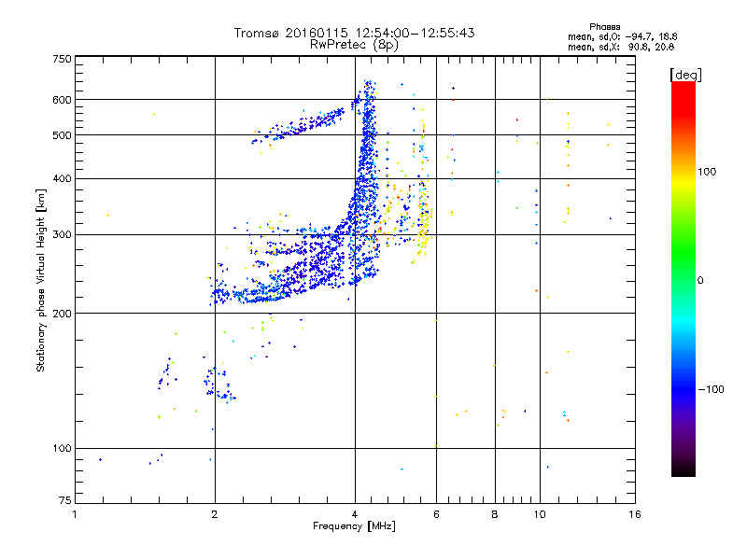
Task: Click the height axis tick label "750"
Action: coord(63,59)
